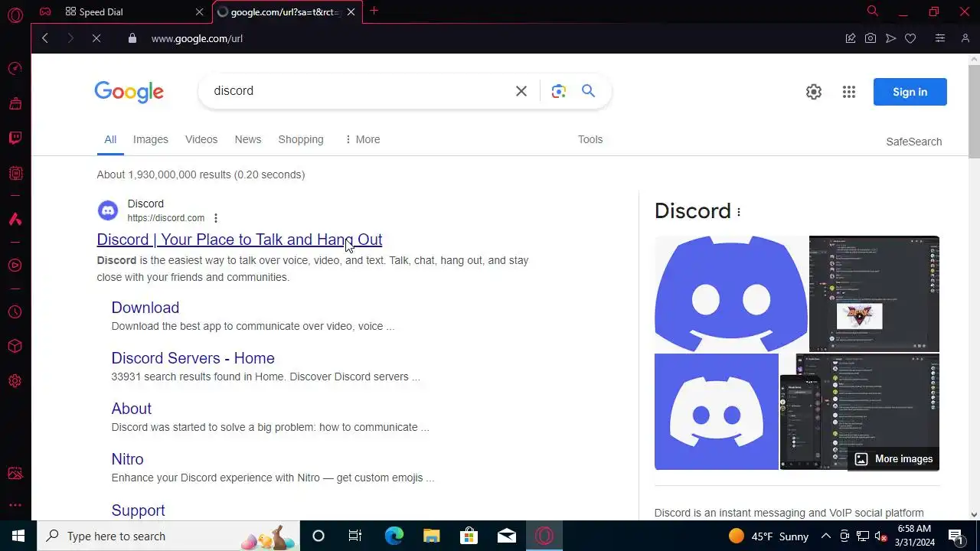This screenshot has width=980, height=551.
Task: Click the padlock site info icon
Action: coord(132,38)
